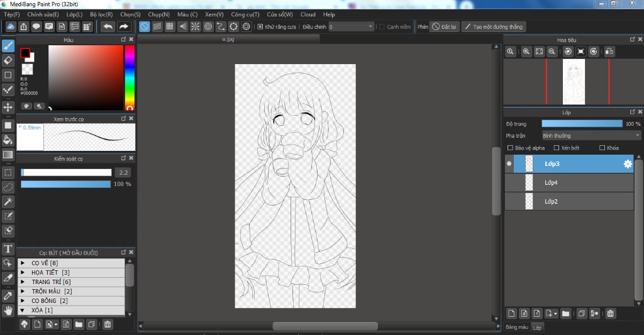The image size is (644, 335).
Task: Select the rectangular Select tool
Action: click(x=8, y=172)
